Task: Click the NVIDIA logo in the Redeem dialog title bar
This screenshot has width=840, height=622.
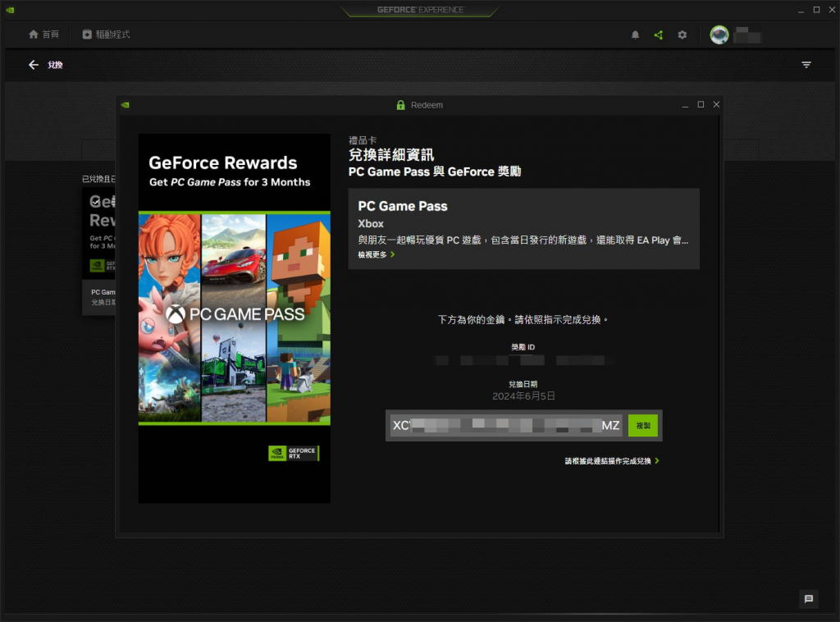Action: pos(126,105)
